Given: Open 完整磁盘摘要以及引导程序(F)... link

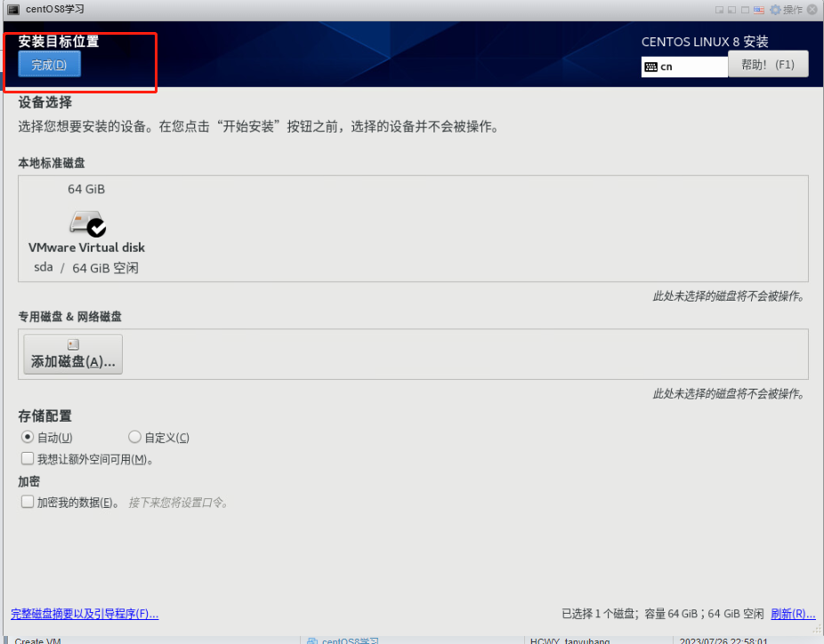Looking at the screenshot, I should (85, 614).
